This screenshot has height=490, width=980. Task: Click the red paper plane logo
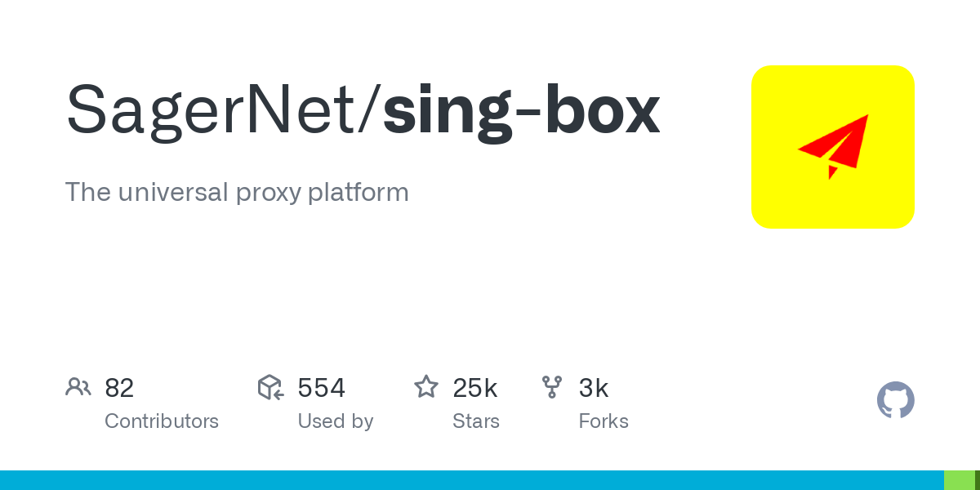[x=833, y=146]
